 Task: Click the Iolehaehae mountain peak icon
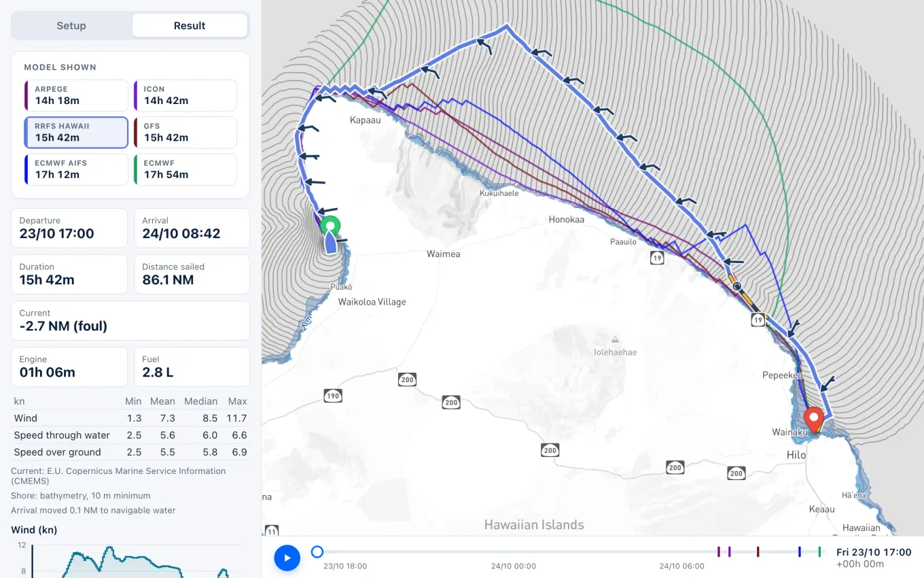(x=615, y=339)
